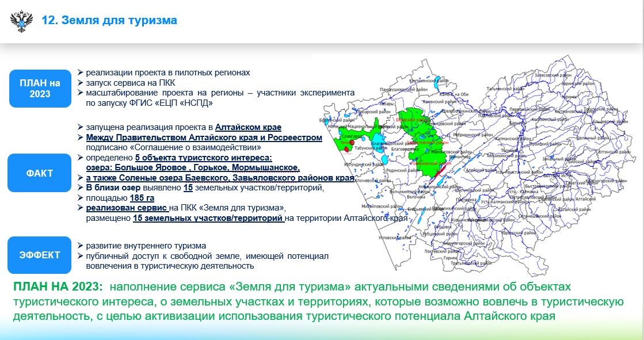Click the text 'по запуску ФГИС «ЕЦП «НСПД»'
The height and width of the screenshot is (340, 644).
click(x=150, y=103)
